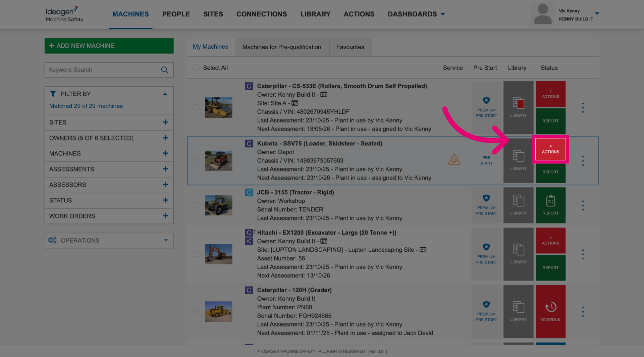This screenshot has width=644, height=357.
Task: Open Library for Hitachi EX1200
Action: [518, 254]
